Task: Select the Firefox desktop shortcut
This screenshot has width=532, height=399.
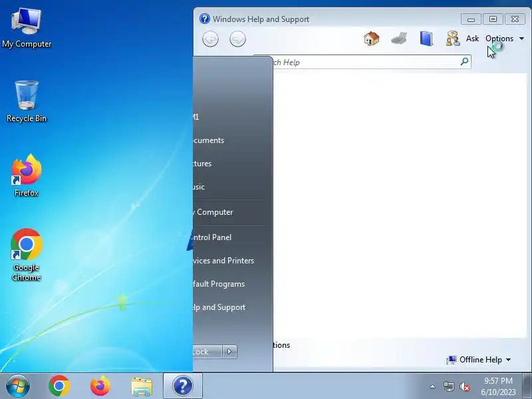Action: coord(27,176)
